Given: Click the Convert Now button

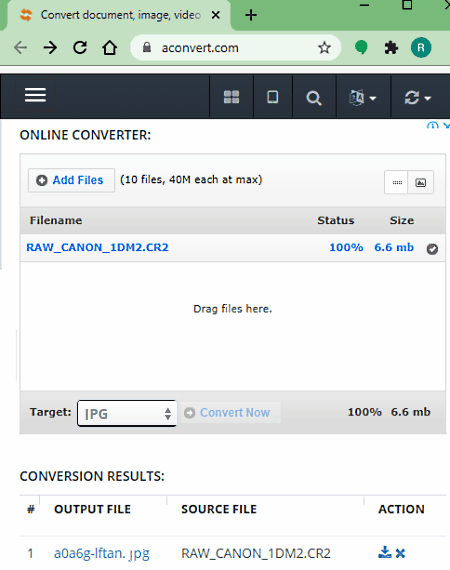Looking at the screenshot, I should (x=230, y=413).
